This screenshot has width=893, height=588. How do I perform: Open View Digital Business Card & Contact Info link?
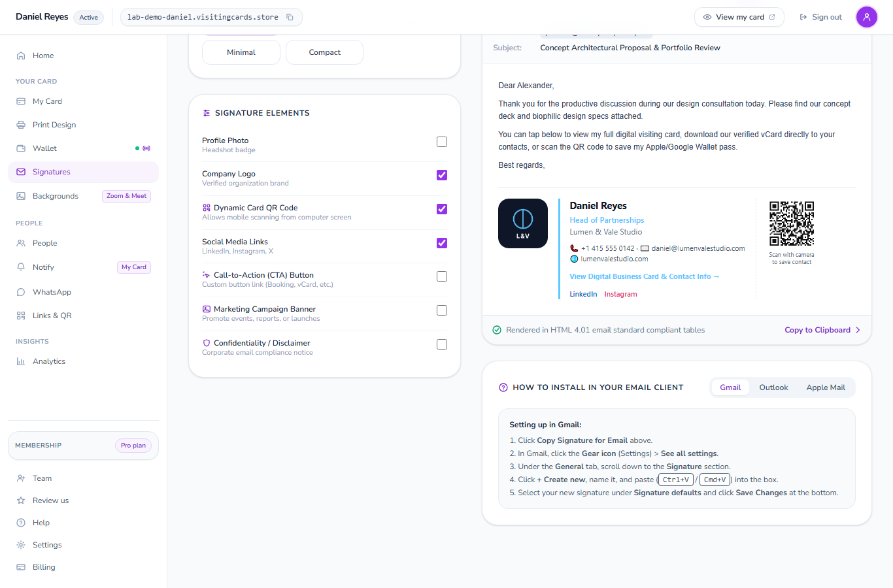644,276
